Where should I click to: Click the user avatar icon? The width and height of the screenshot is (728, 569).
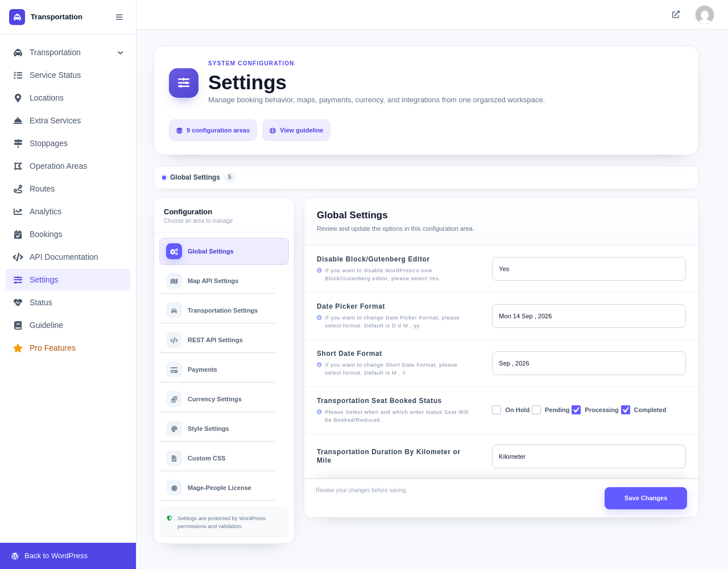705,15
